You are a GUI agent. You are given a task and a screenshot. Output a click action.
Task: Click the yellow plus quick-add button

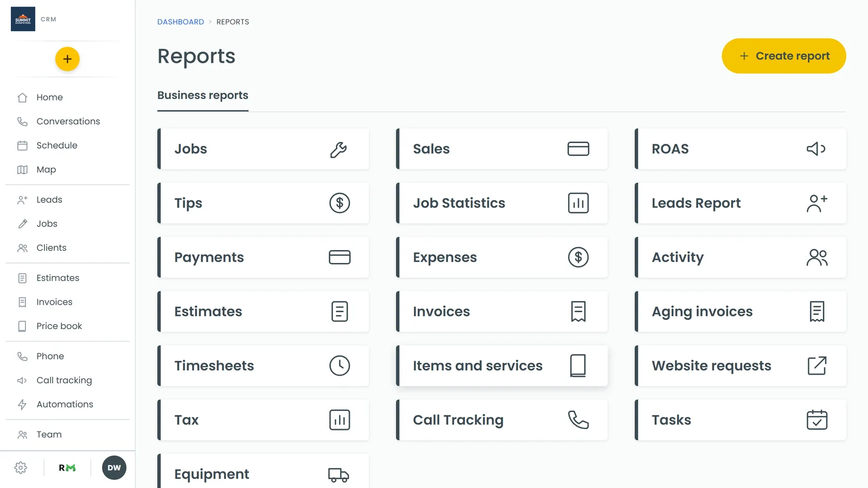67,59
